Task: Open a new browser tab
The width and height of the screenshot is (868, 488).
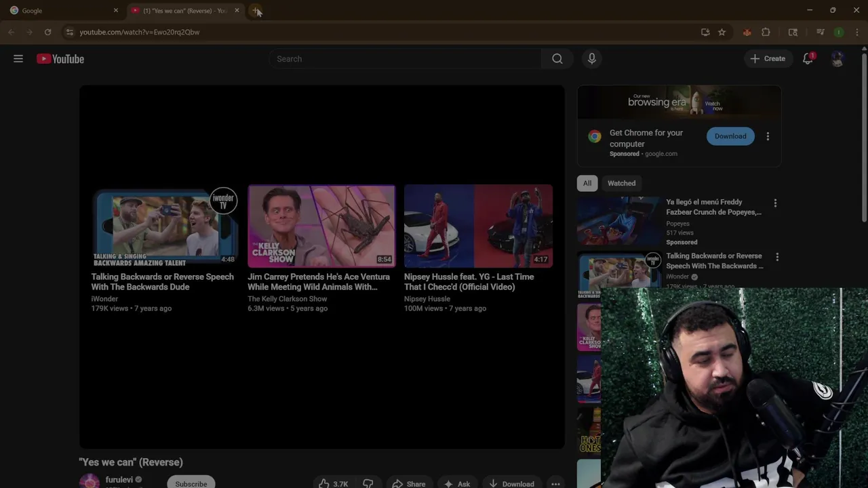Action: pos(256,10)
